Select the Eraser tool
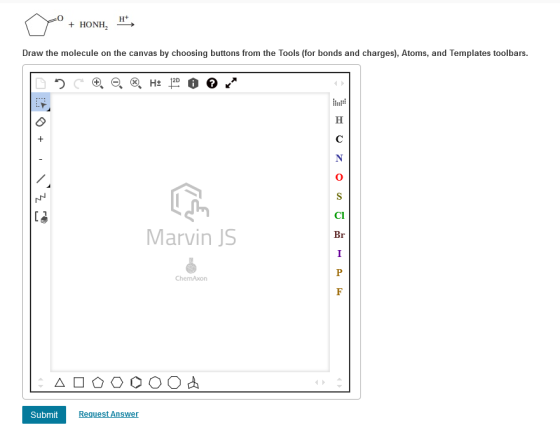560x432 pixels. point(41,122)
